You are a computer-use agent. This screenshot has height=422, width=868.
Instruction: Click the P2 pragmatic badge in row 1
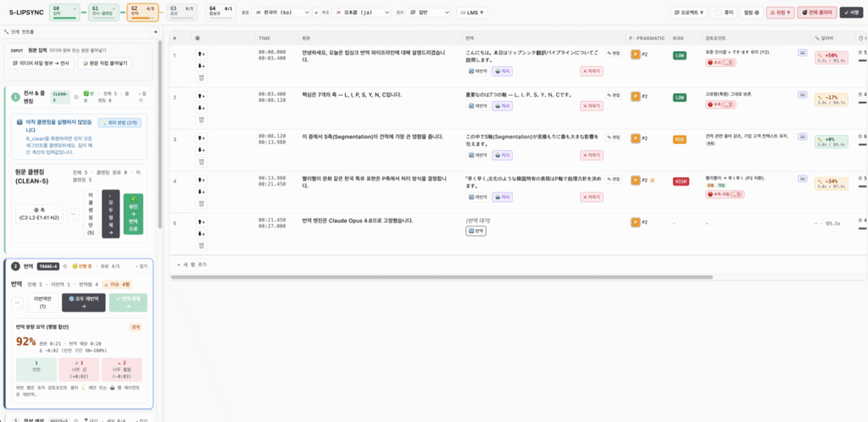pos(640,54)
